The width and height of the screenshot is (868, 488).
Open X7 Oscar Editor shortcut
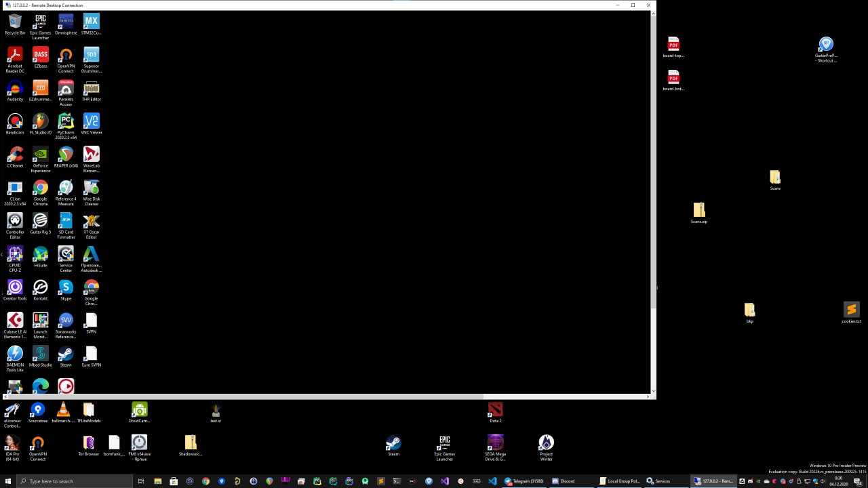coord(91,225)
